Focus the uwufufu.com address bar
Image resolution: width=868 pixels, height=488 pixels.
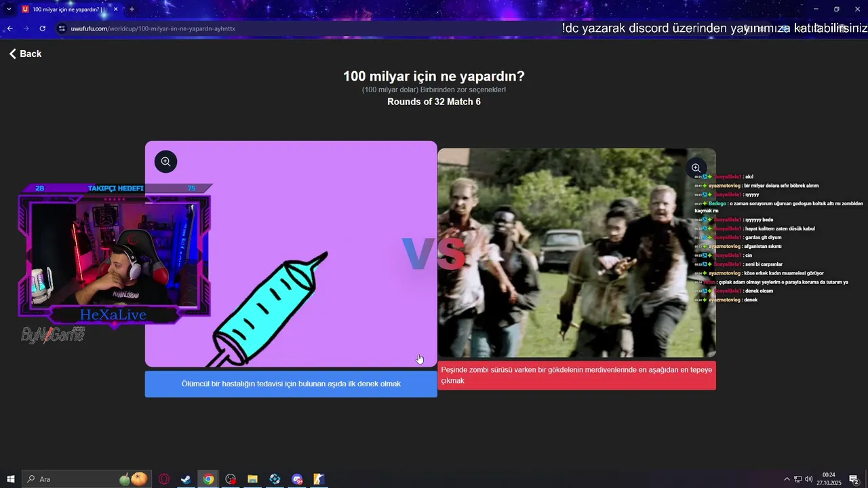coord(305,28)
